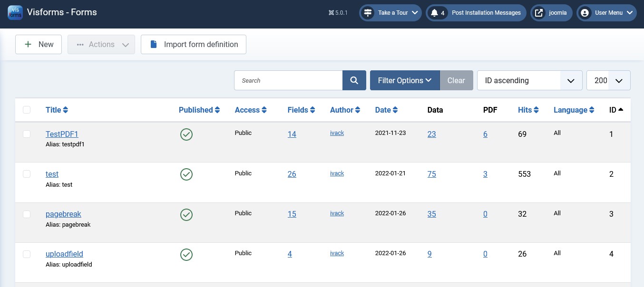Open the Filter Options dropdown

pos(405,80)
